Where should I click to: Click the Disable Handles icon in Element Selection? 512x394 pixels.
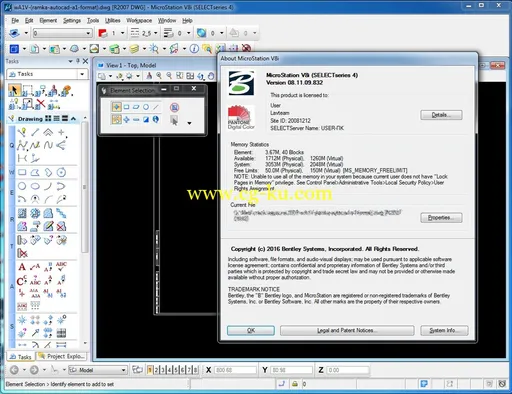[x=174, y=107]
